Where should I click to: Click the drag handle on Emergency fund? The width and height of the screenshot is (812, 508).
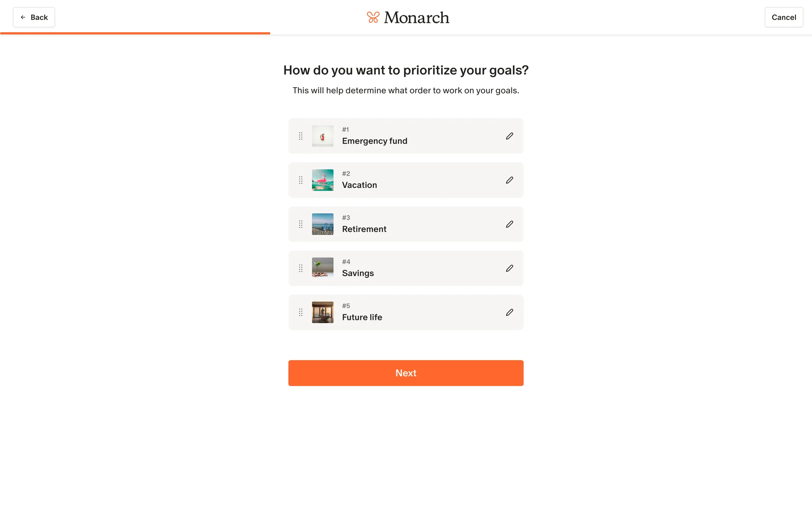[x=301, y=136]
